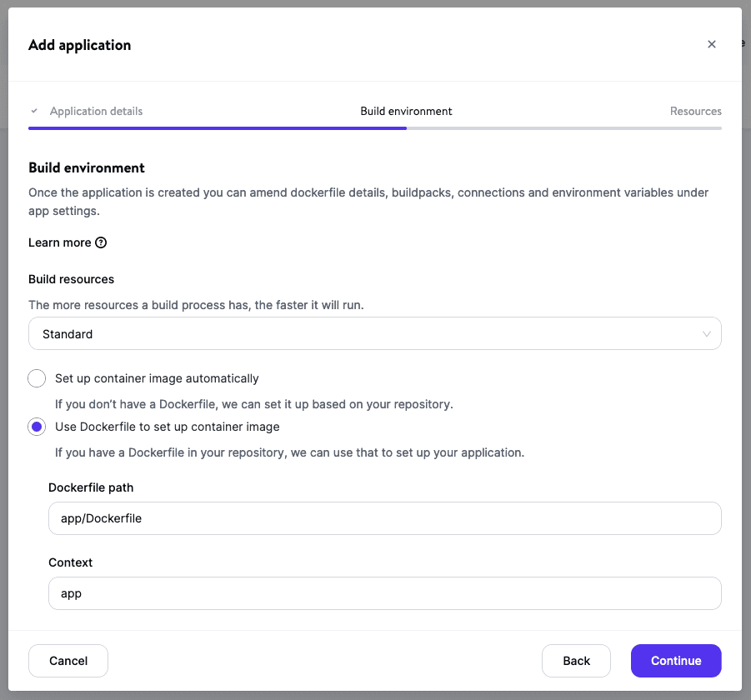751x700 pixels.
Task: Click the chevron arrow in Build resources field
Action: click(706, 334)
